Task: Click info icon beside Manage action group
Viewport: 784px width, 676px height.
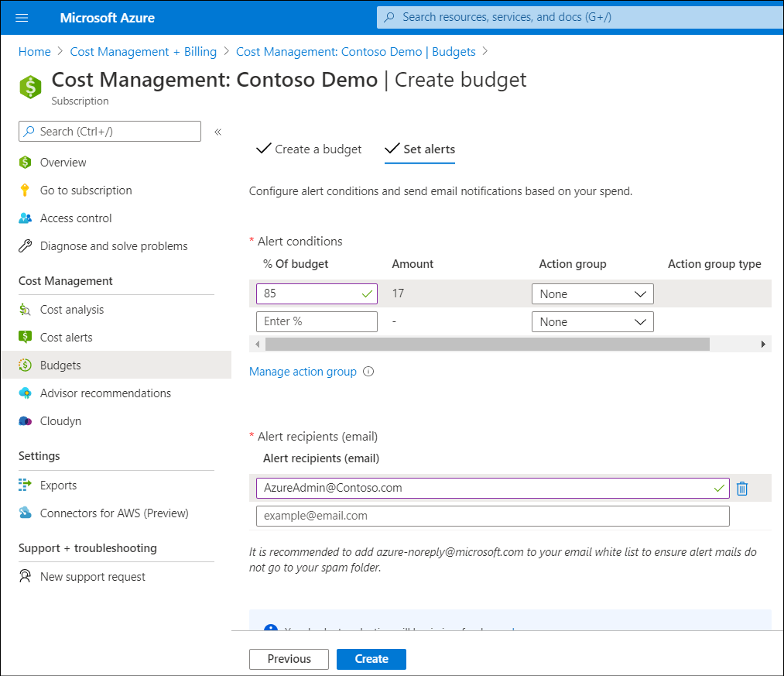Action: click(x=368, y=372)
